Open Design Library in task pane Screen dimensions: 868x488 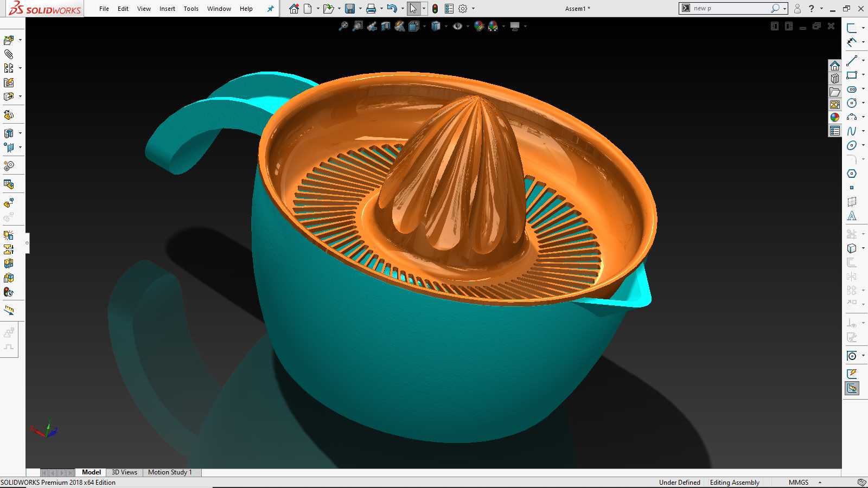tap(835, 79)
